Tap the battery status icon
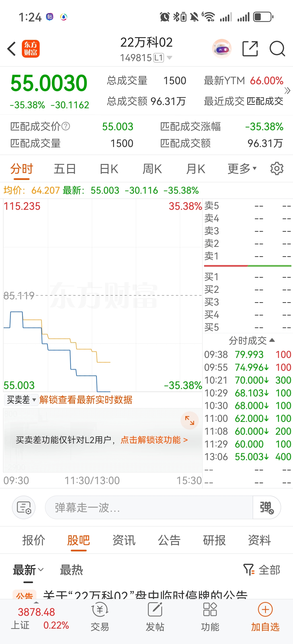 (263, 17)
